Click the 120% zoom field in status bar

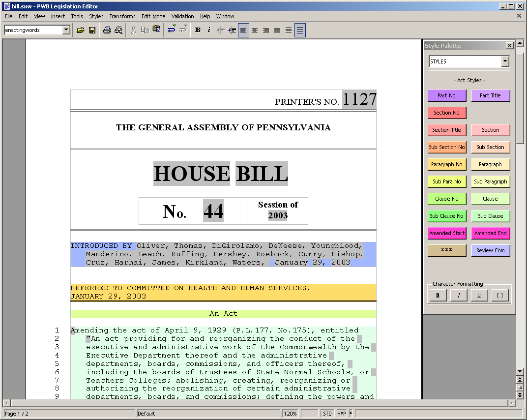click(x=290, y=414)
